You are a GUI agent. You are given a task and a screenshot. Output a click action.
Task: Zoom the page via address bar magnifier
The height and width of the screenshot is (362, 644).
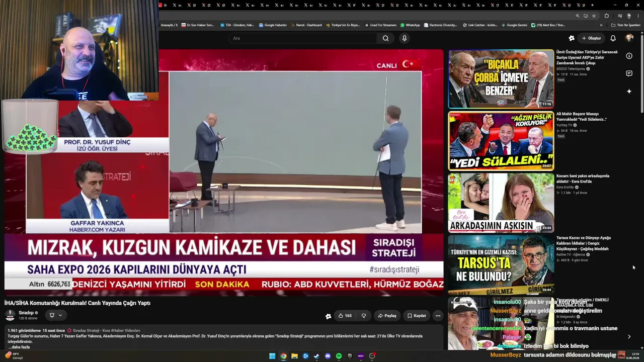(x=577, y=16)
